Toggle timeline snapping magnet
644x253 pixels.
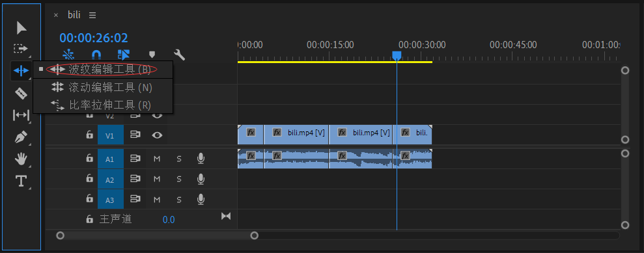[96, 55]
